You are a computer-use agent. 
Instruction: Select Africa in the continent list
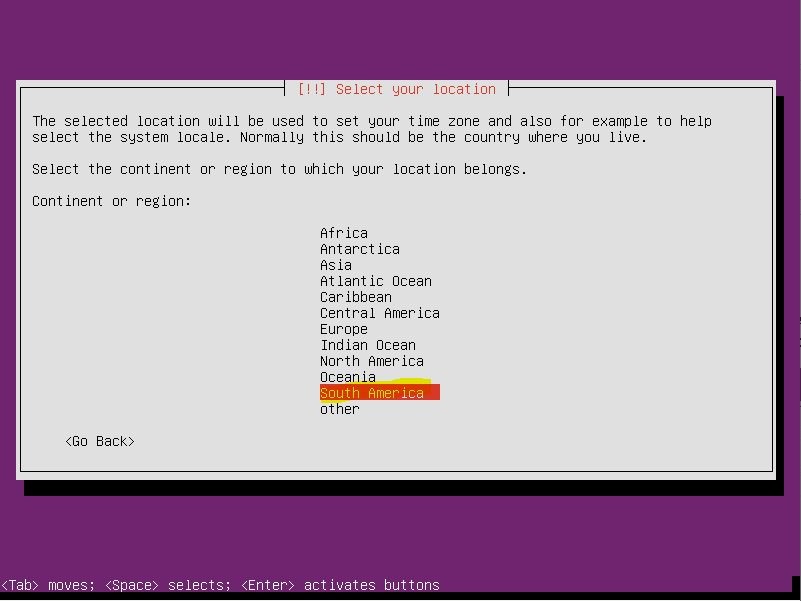pyautogui.click(x=343, y=233)
